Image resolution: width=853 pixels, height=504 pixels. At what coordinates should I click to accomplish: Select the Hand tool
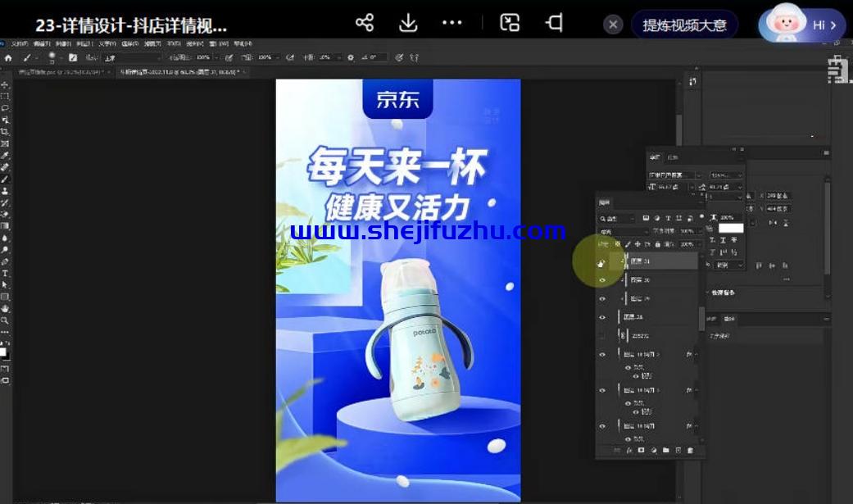[5, 309]
